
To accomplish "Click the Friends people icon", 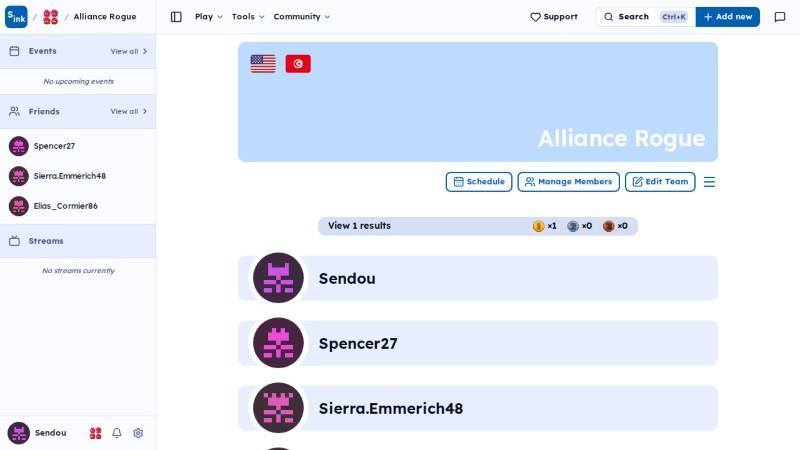I will click(14, 111).
